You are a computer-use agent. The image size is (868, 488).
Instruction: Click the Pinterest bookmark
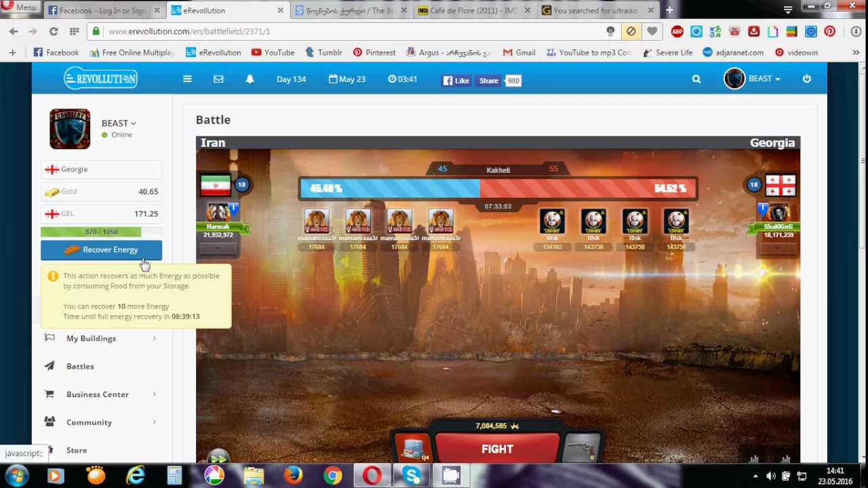tap(373, 52)
